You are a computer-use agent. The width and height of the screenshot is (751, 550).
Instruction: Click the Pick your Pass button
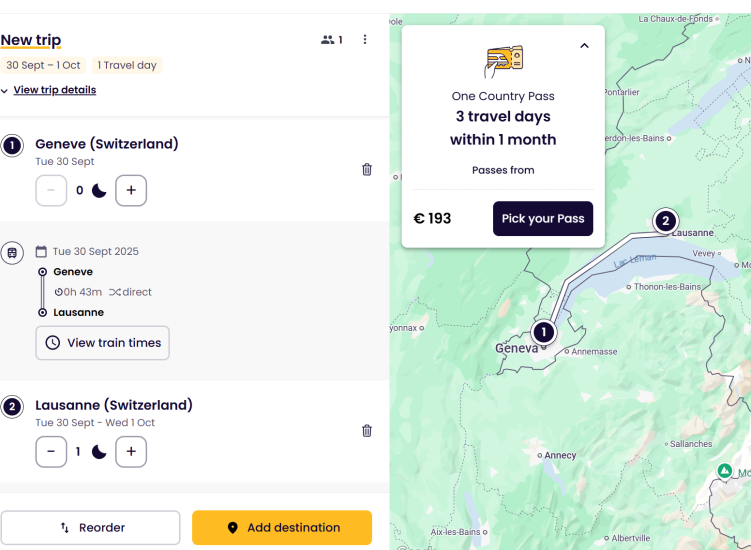(x=543, y=219)
